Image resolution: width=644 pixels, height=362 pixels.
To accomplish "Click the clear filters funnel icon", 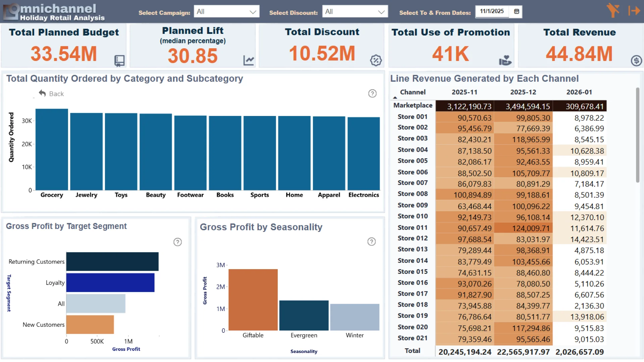I will [613, 10].
